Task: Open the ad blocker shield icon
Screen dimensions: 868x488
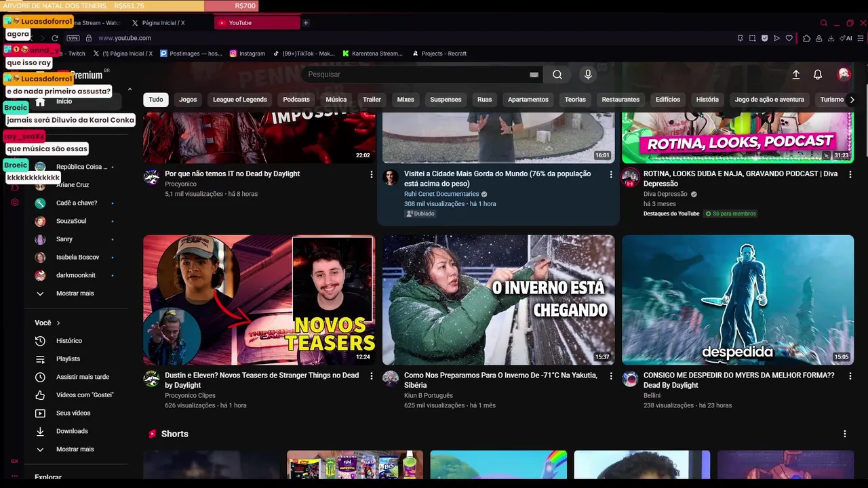Action: tap(764, 38)
